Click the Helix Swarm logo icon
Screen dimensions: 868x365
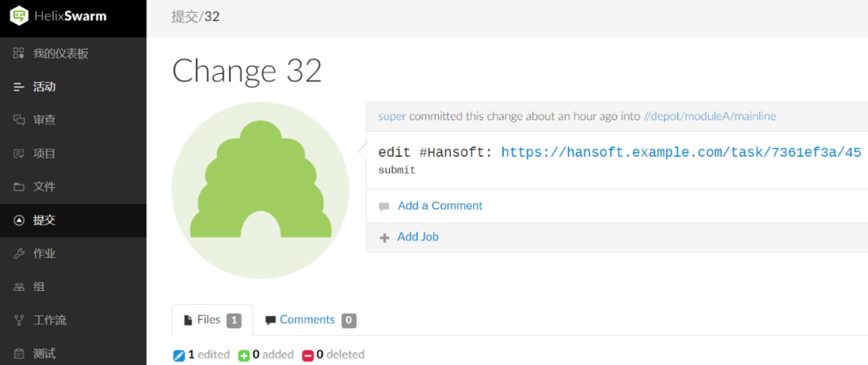point(19,15)
